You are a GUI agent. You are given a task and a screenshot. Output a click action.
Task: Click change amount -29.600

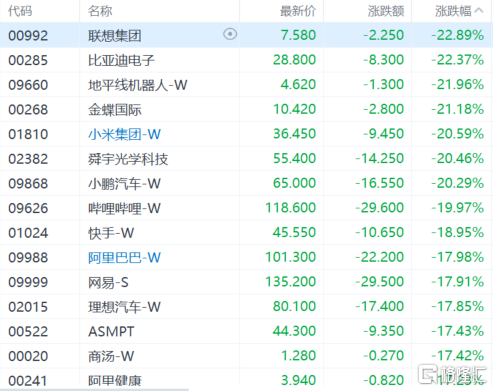(x=380, y=208)
